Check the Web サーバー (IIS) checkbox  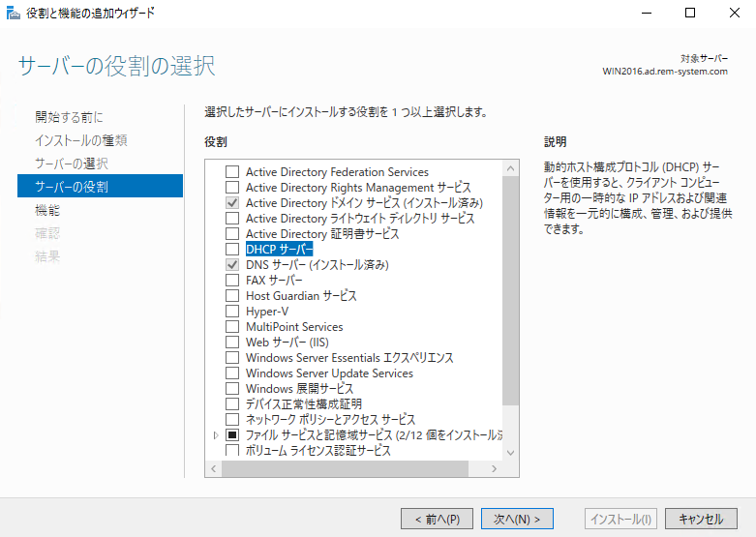click(232, 342)
